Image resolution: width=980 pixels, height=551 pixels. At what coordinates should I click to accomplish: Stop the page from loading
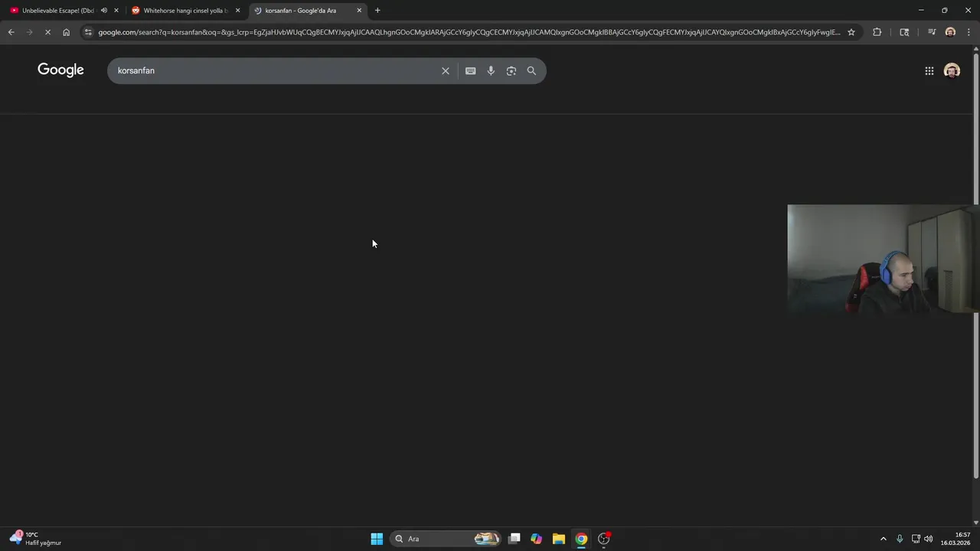(47, 32)
